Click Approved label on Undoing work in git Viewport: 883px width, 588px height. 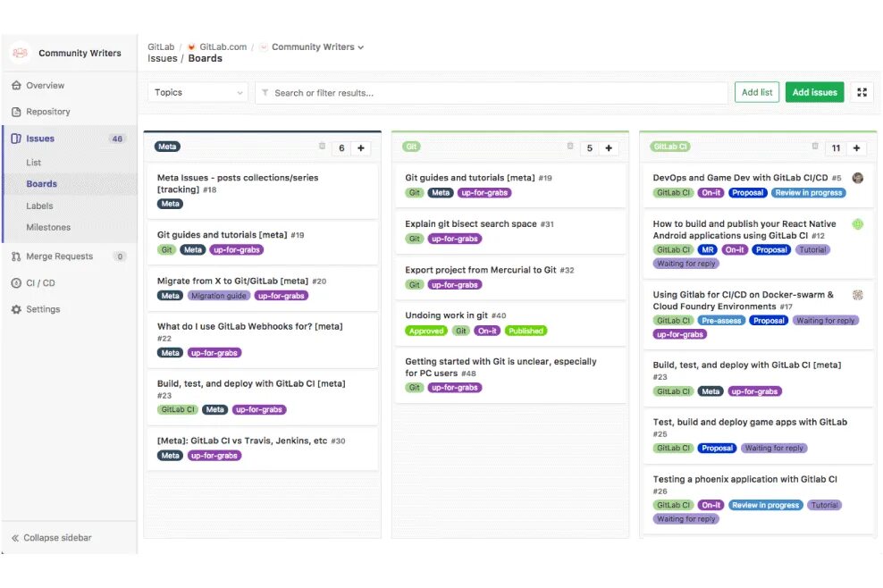click(x=426, y=332)
